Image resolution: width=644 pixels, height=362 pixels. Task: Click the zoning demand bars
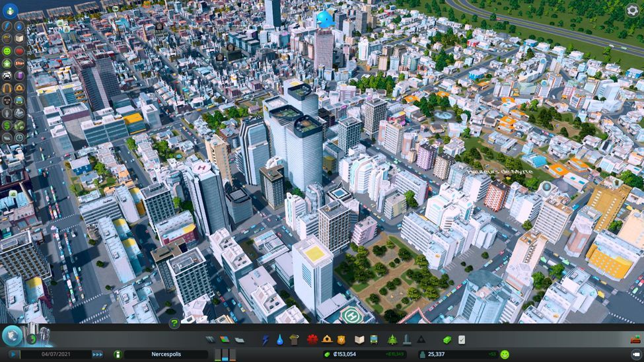[x=225, y=355]
